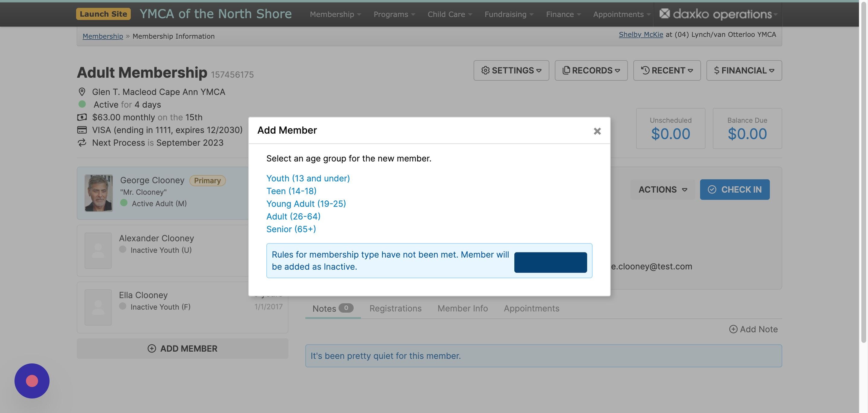Open the Appointments menu in top navigation
This screenshot has height=413, width=868.
(622, 14)
